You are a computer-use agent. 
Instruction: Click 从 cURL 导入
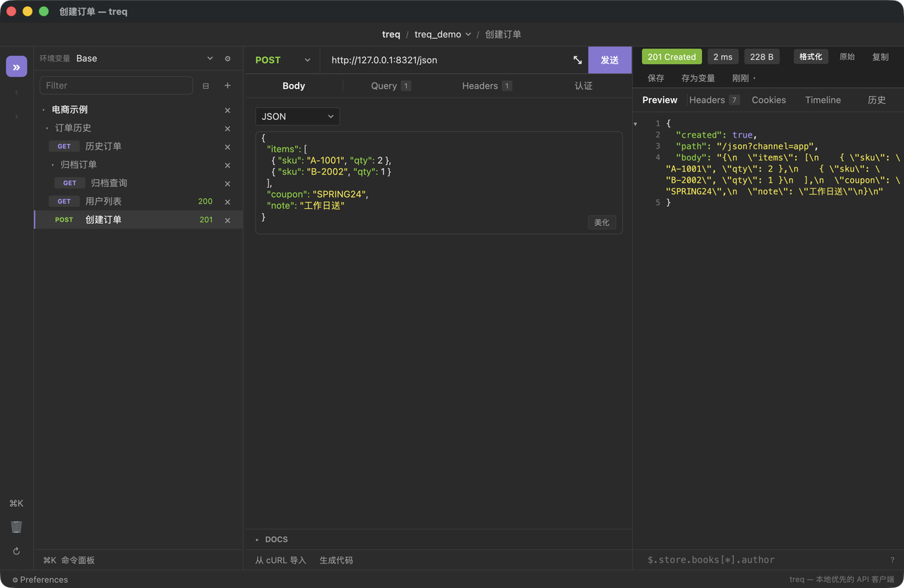[x=280, y=560]
